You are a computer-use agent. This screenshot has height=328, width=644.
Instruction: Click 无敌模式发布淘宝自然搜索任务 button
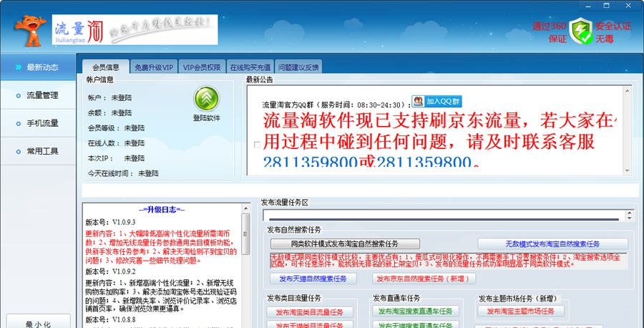tap(552, 243)
